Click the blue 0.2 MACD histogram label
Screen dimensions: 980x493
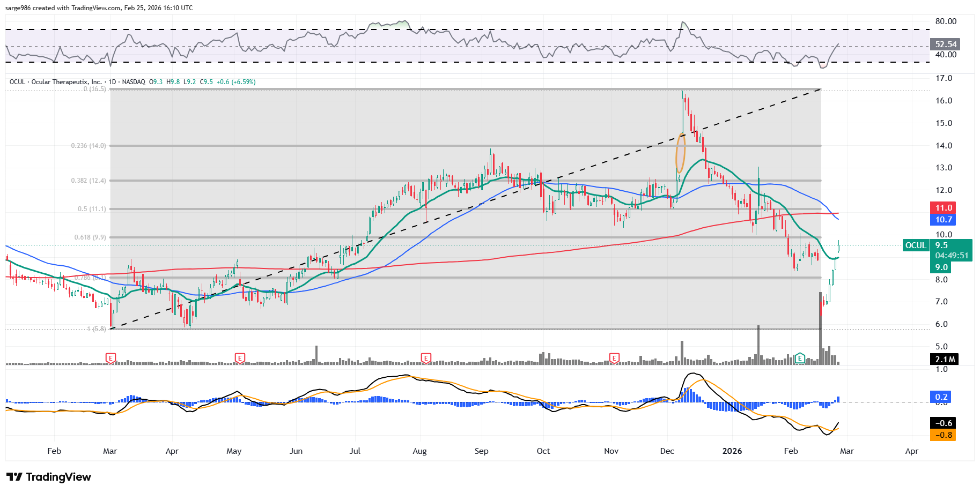[x=941, y=397]
